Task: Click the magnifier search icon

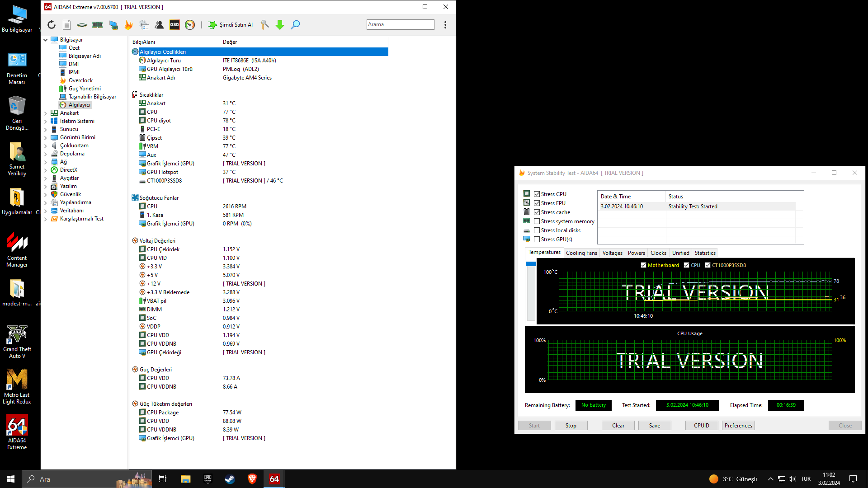Action: coord(295,25)
